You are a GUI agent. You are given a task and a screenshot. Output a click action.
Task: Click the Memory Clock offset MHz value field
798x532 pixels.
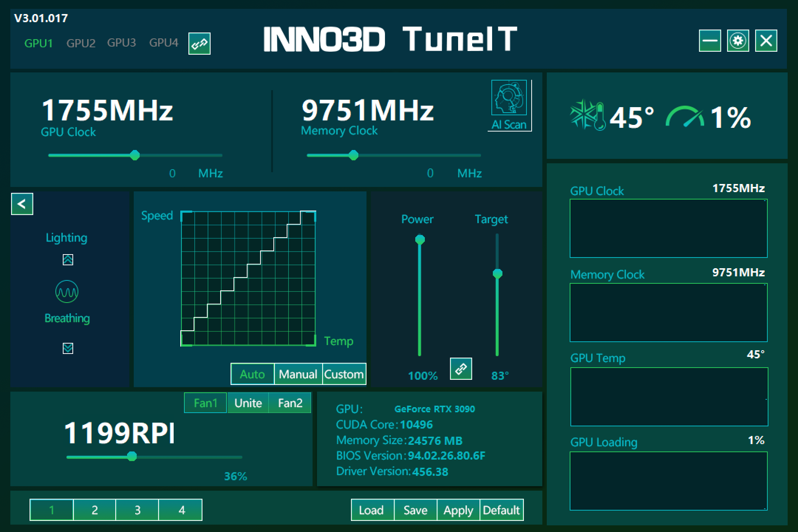[x=430, y=173]
